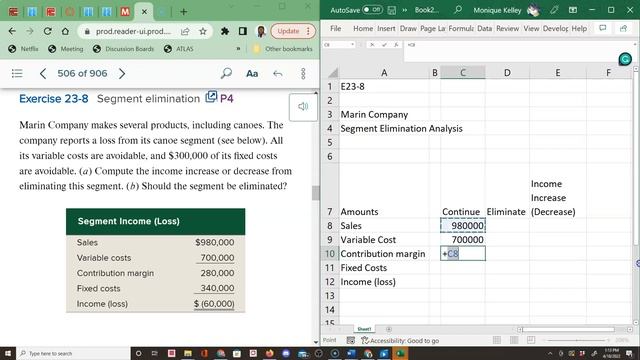Open the Formulas ribbon tab
Screen dimensions: 640x360
pyautogui.click(x=461, y=29)
